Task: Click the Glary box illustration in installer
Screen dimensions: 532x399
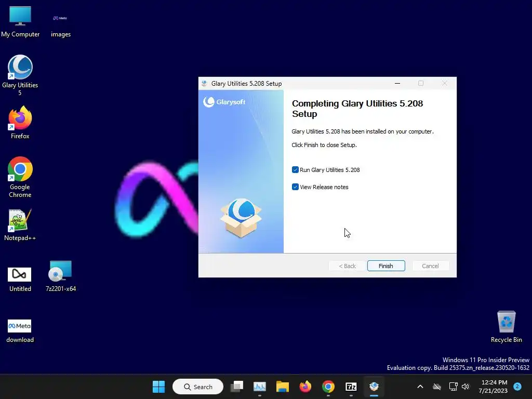Action: tap(241, 218)
